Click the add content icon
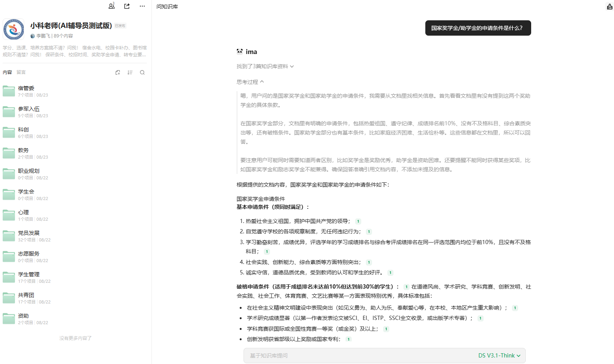614x364 pixels. tap(118, 72)
